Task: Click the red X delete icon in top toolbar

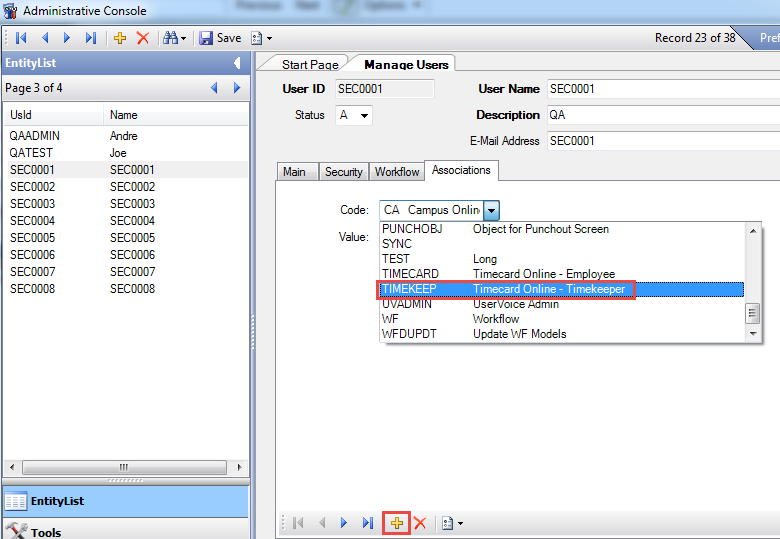Action: coord(142,38)
